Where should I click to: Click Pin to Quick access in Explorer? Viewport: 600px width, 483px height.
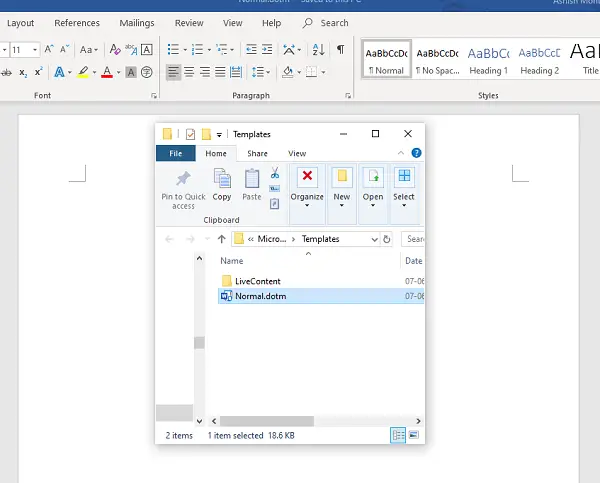pyautogui.click(x=183, y=190)
